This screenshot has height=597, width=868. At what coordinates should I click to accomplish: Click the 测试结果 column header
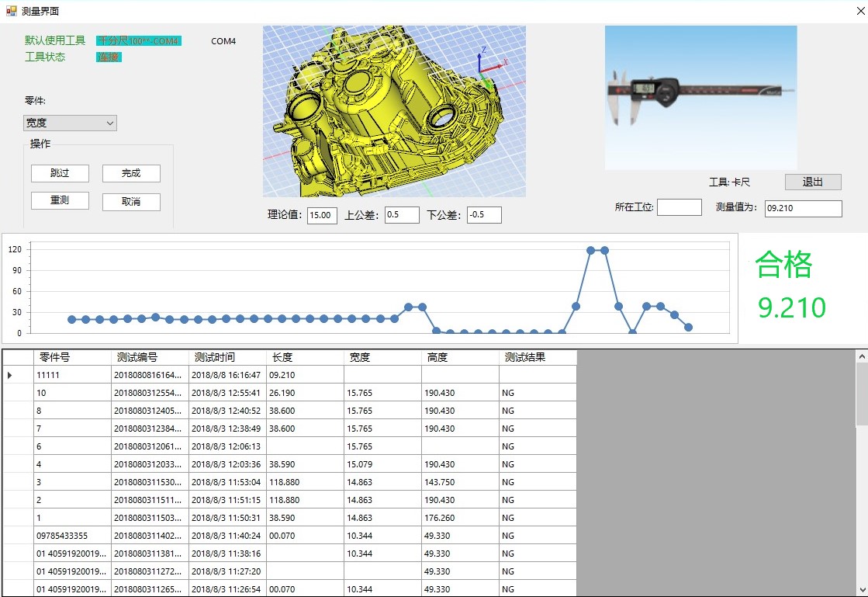tap(538, 357)
